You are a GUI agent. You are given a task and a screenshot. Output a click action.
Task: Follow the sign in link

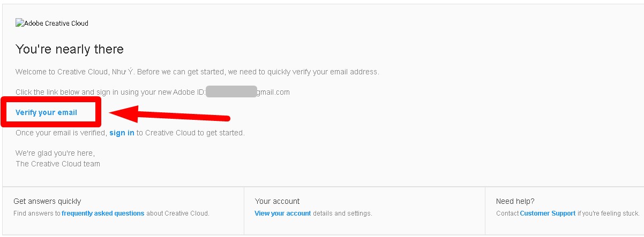pyautogui.click(x=122, y=133)
